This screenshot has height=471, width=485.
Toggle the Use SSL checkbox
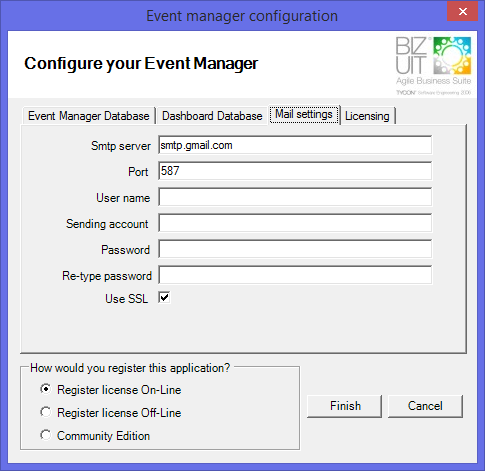(164, 298)
